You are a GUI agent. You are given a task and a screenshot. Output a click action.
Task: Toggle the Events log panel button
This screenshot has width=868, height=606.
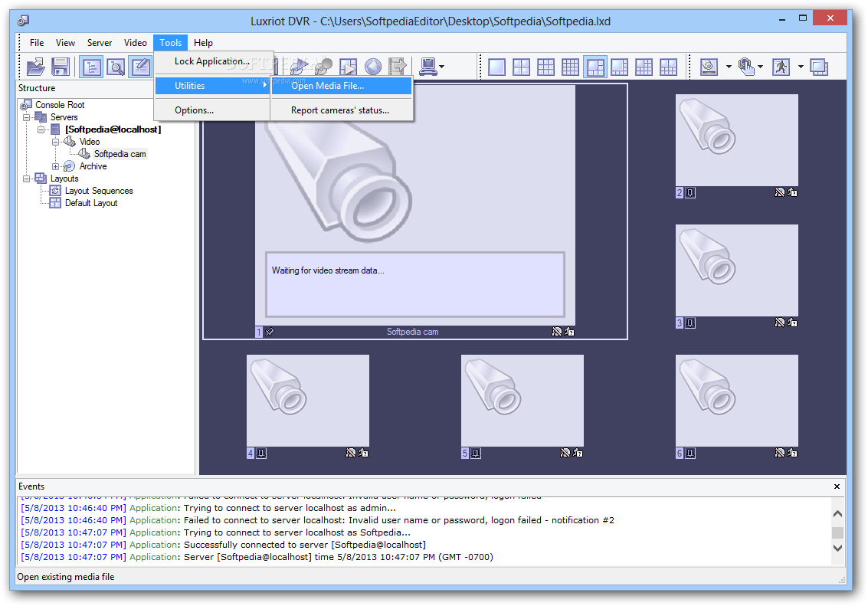(140, 67)
